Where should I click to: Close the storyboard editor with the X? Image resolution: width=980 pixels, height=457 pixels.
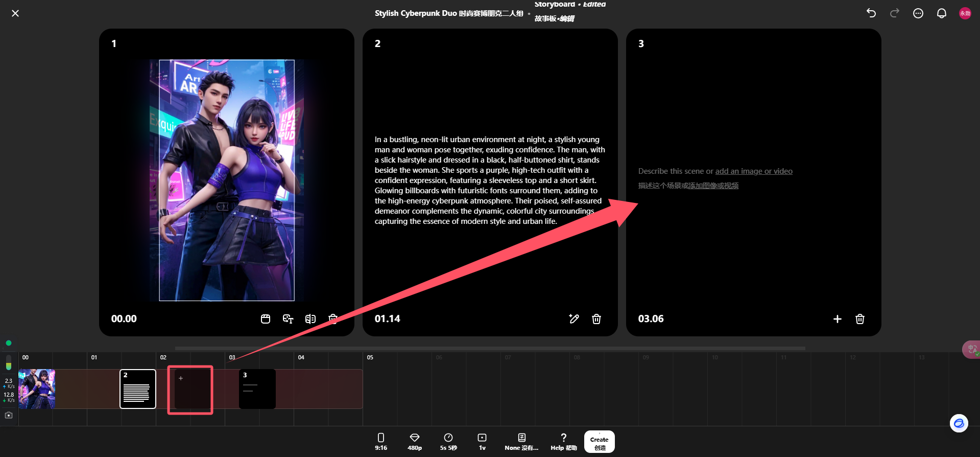pos(15,13)
